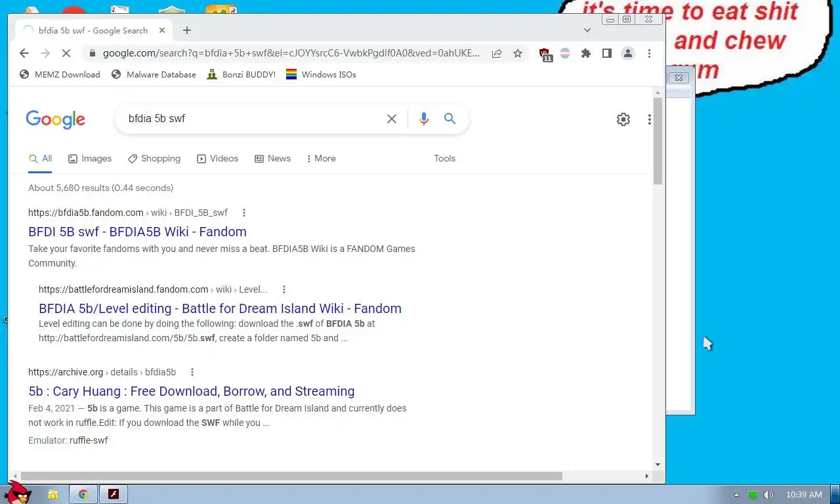Select the All results tab

[40, 159]
